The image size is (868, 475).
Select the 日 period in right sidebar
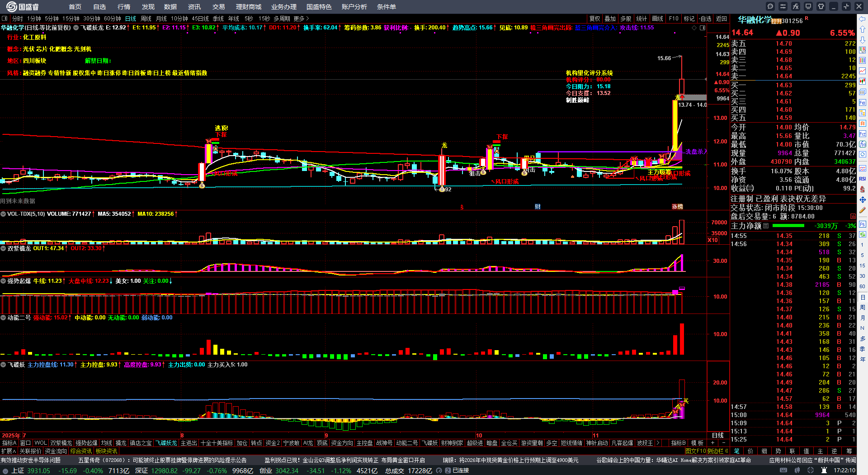coord(863,297)
